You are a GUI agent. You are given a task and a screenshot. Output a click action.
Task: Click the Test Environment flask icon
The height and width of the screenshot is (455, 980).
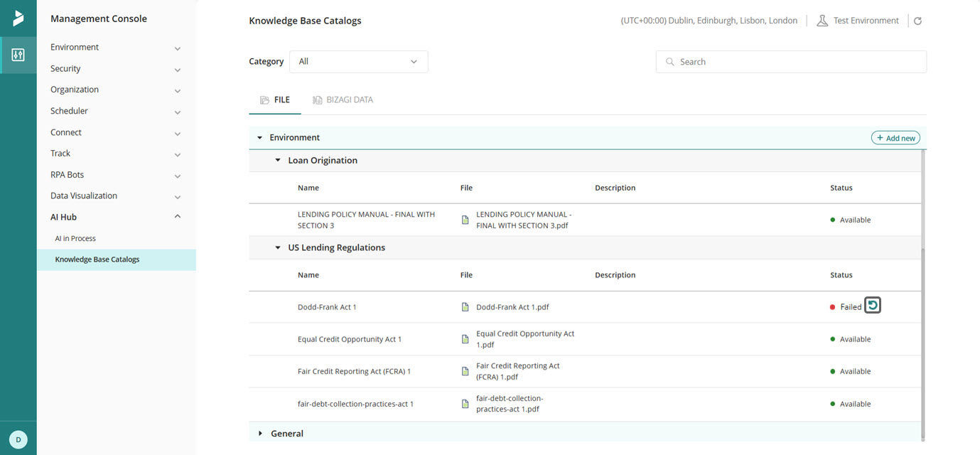pos(822,20)
